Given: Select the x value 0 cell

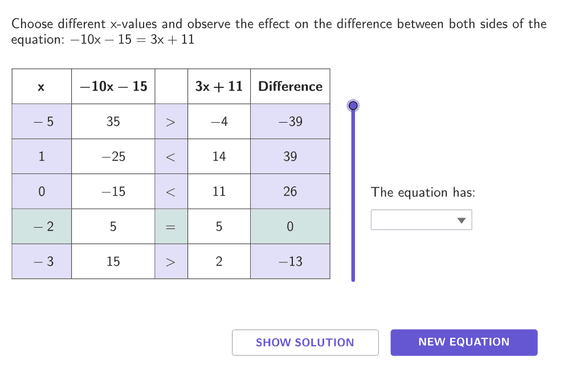Looking at the screenshot, I should point(42,192).
